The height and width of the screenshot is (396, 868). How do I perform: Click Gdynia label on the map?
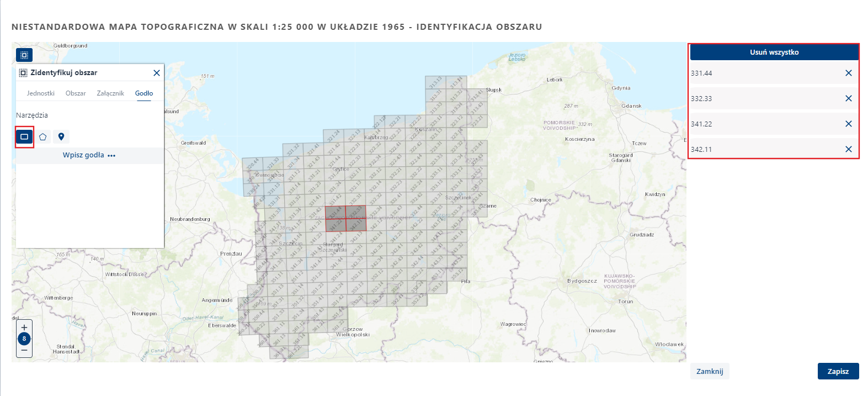point(621,88)
